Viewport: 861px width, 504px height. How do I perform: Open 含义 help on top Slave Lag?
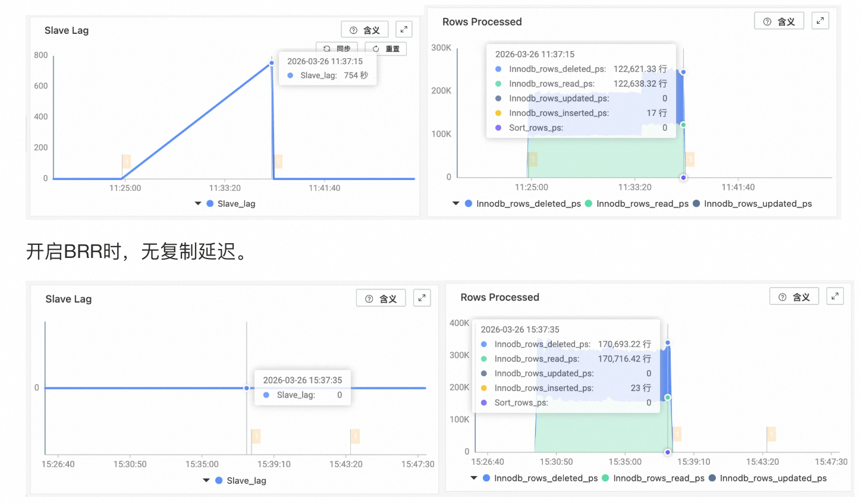click(x=364, y=30)
